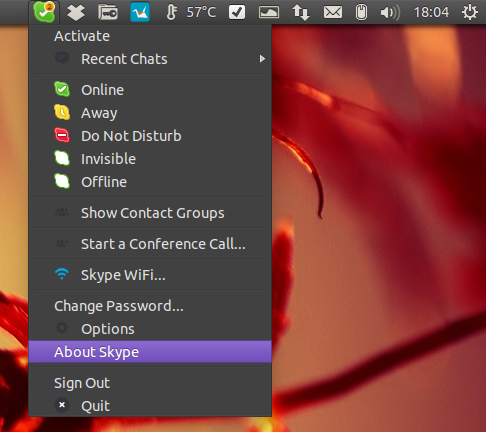Open Skype Options
Screen dimensions: 486x432
(150, 329)
